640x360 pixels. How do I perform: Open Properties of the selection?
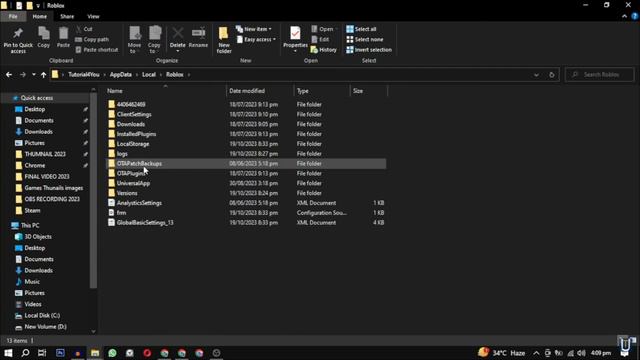click(295, 40)
